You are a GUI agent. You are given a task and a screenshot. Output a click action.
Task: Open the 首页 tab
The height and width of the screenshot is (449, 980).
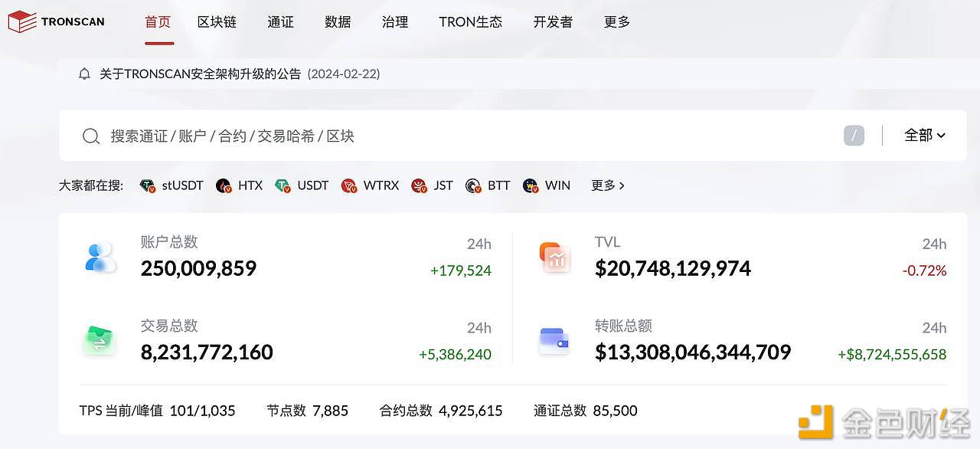point(158,22)
